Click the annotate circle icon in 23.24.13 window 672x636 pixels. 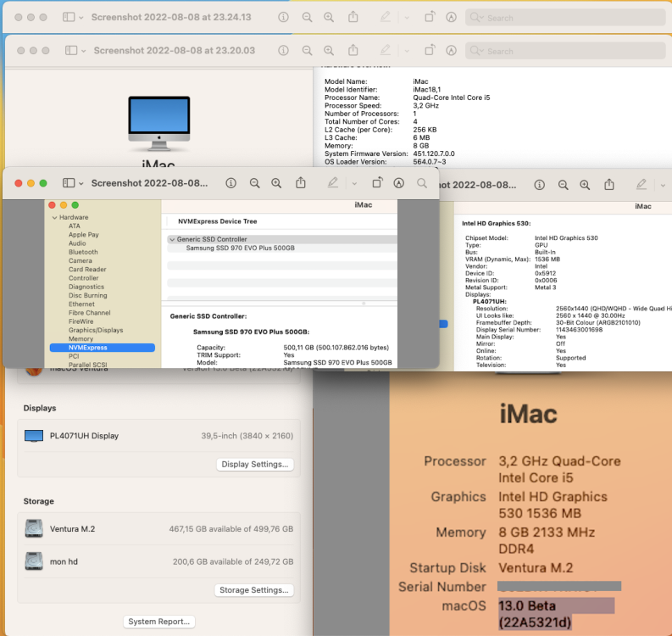click(x=451, y=17)
